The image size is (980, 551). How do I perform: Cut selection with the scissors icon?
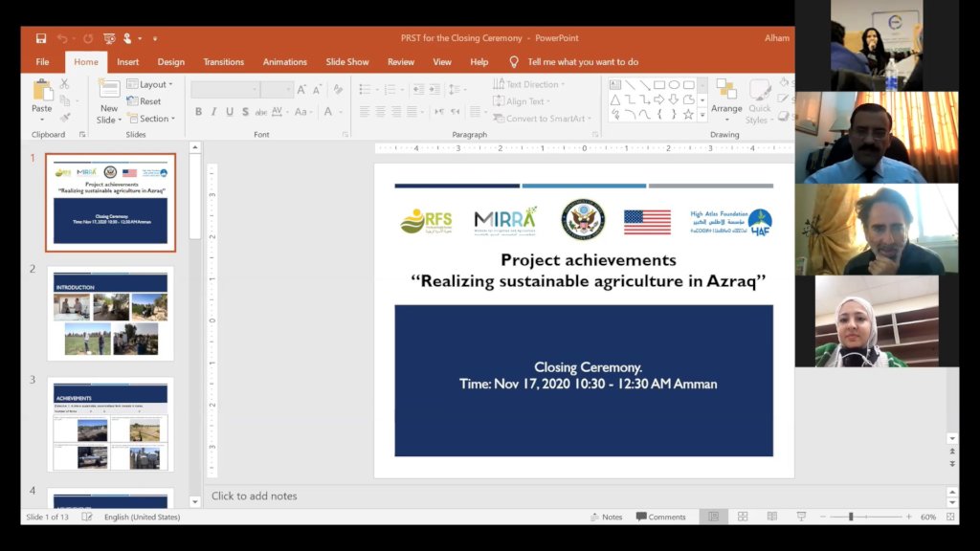(x=64, y=84)
